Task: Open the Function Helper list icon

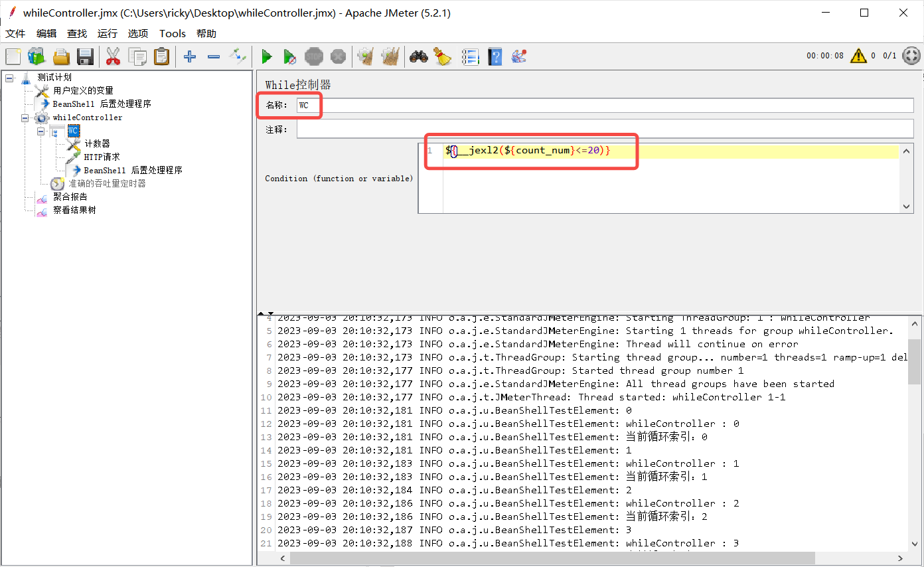Action: (x=471, y=56)
